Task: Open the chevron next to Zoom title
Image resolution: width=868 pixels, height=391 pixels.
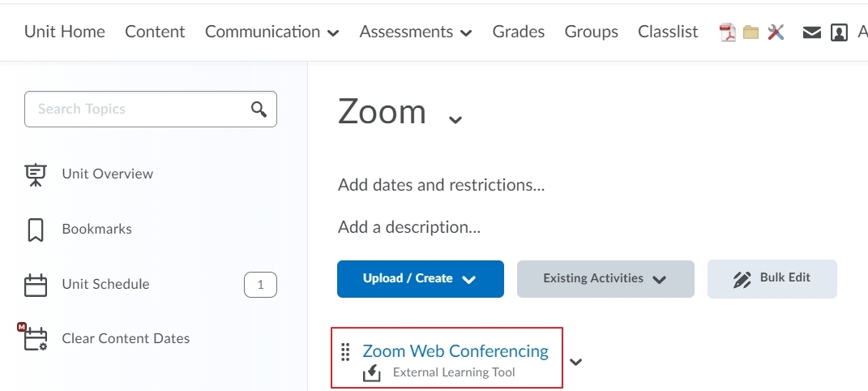Action: click(x=455, y=119)
